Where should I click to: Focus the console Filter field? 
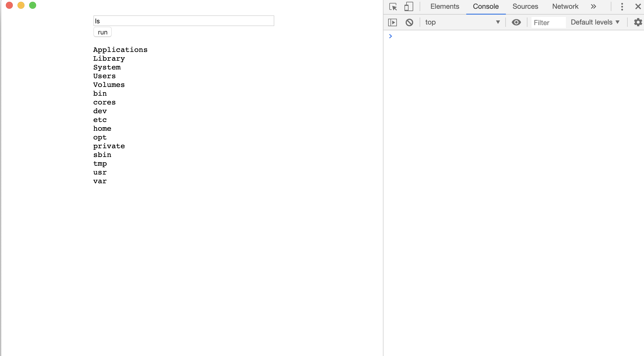pos(548,22)
